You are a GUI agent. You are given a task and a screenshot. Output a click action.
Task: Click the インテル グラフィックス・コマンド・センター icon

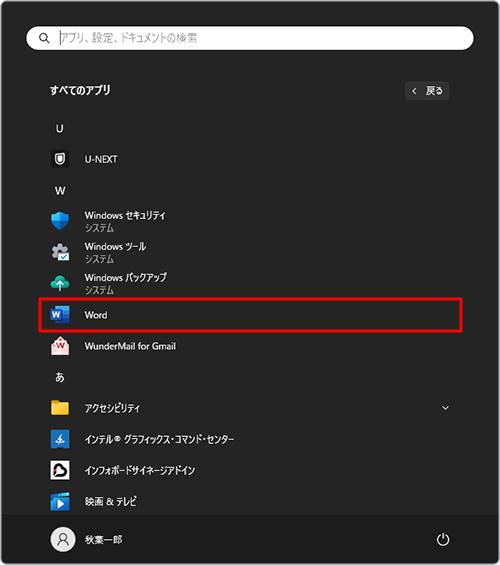point(60,439)
